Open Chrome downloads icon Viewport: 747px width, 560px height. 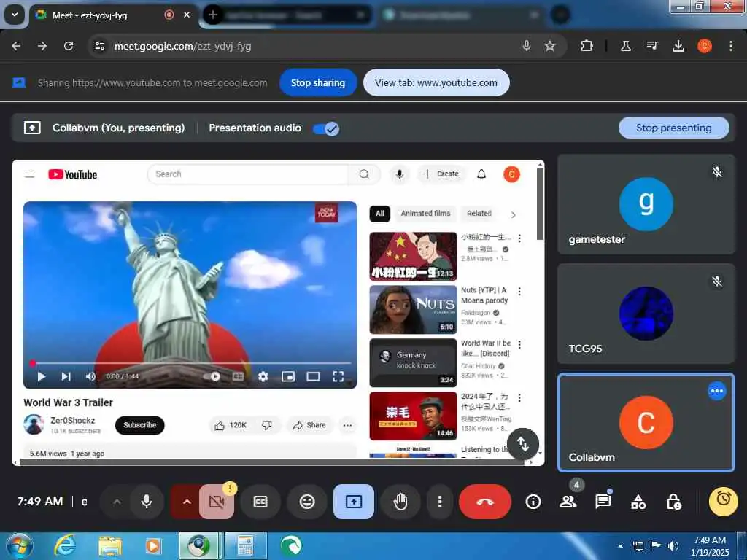click(678, 46)
